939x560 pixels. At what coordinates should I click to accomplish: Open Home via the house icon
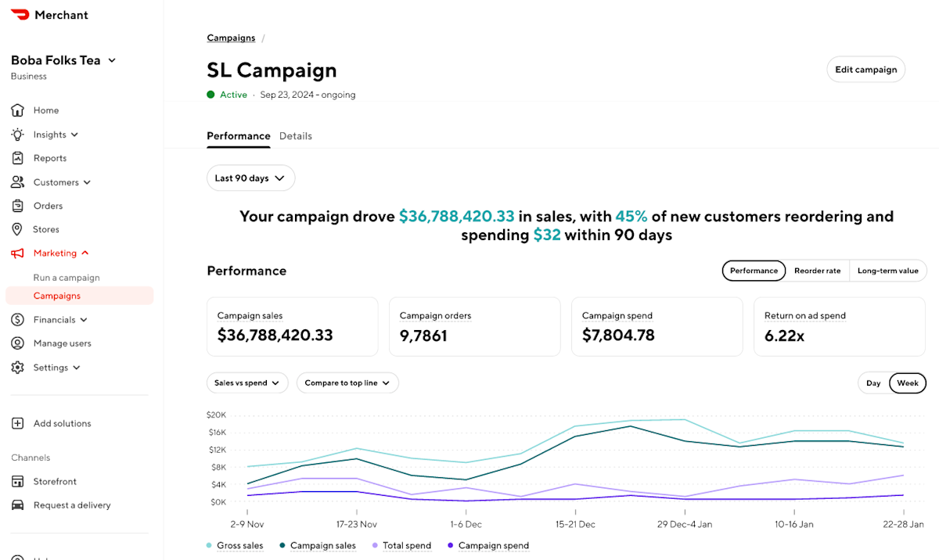click(x=18, y=110)
